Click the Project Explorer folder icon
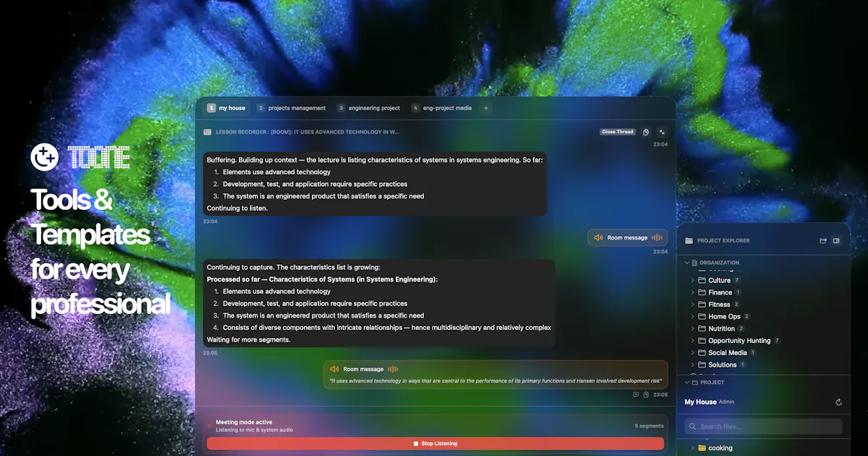This screenshot has width=868, height=456. pyautogui.click(x=689, y=240)
